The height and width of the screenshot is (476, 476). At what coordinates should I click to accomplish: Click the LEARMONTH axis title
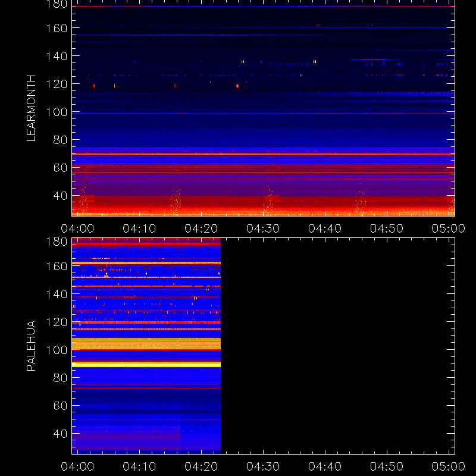[32, 108]
